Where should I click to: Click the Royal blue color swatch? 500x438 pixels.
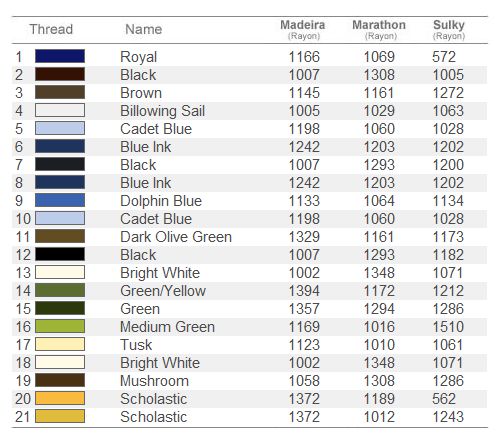pos(60,56)
